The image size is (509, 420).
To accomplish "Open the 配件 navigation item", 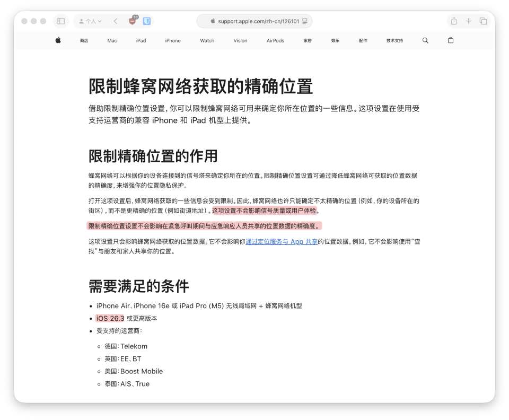I will [363, 41].
